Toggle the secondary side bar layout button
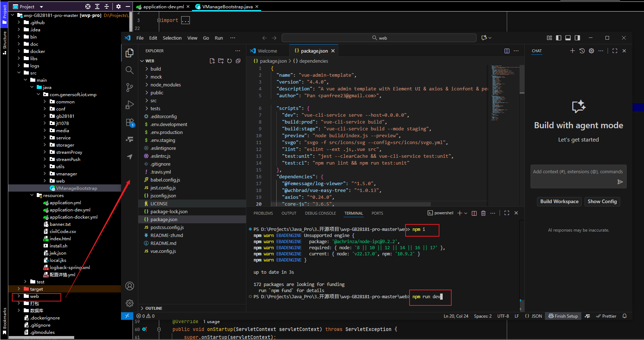 (x=577, y=38)
